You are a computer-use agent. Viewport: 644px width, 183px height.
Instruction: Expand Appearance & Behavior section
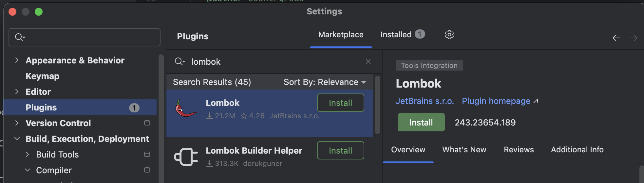[x=17, y=60]
